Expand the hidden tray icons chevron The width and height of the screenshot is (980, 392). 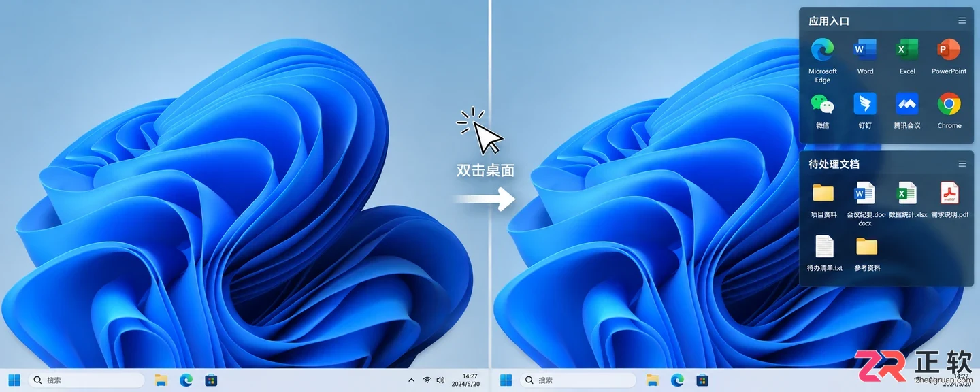click(411, 380)
